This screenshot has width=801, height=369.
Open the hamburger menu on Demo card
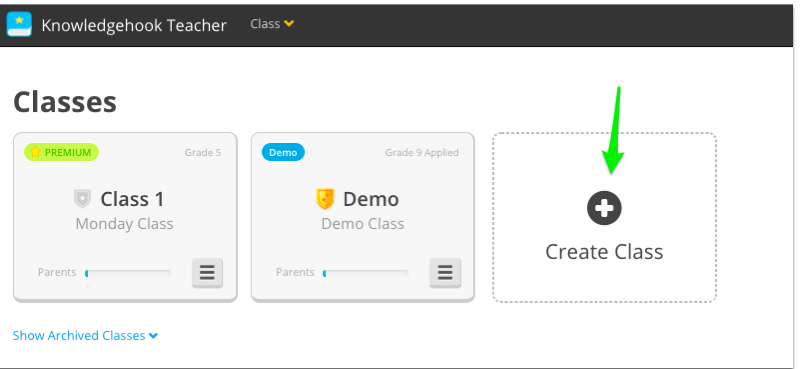[x=445, y=272]
